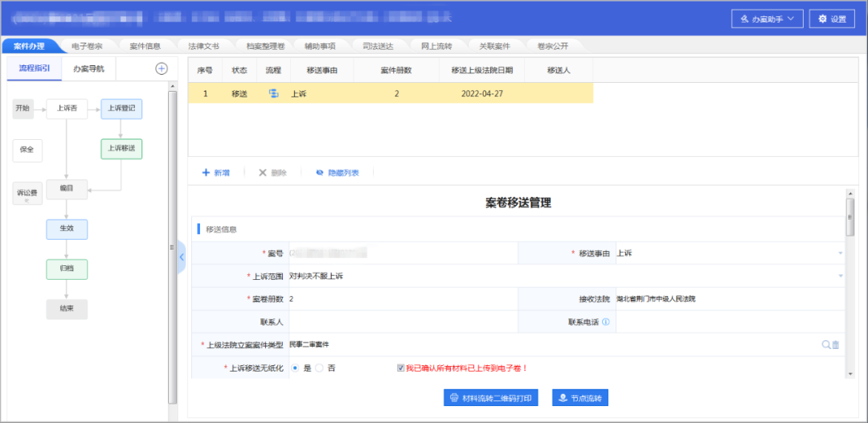Screen dimensions: 868x423
Task: Open the 关联案件 tab
Action: tap(494, 46)
